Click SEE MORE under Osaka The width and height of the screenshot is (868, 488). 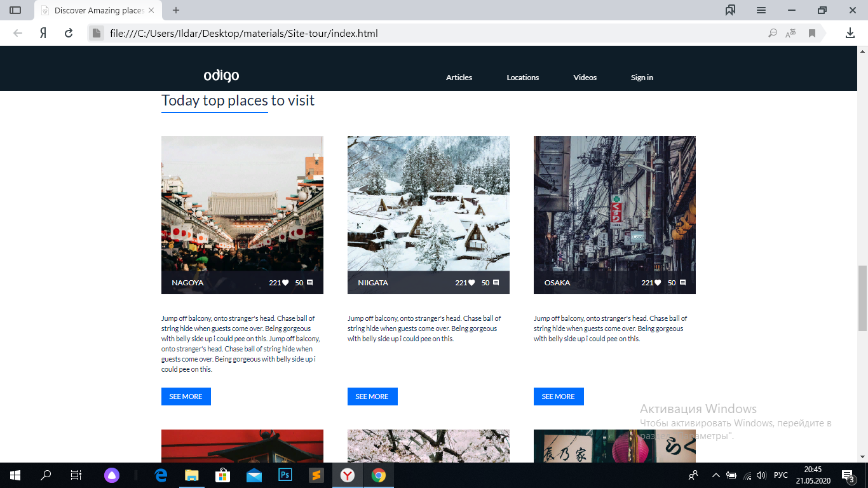point(558,396)
